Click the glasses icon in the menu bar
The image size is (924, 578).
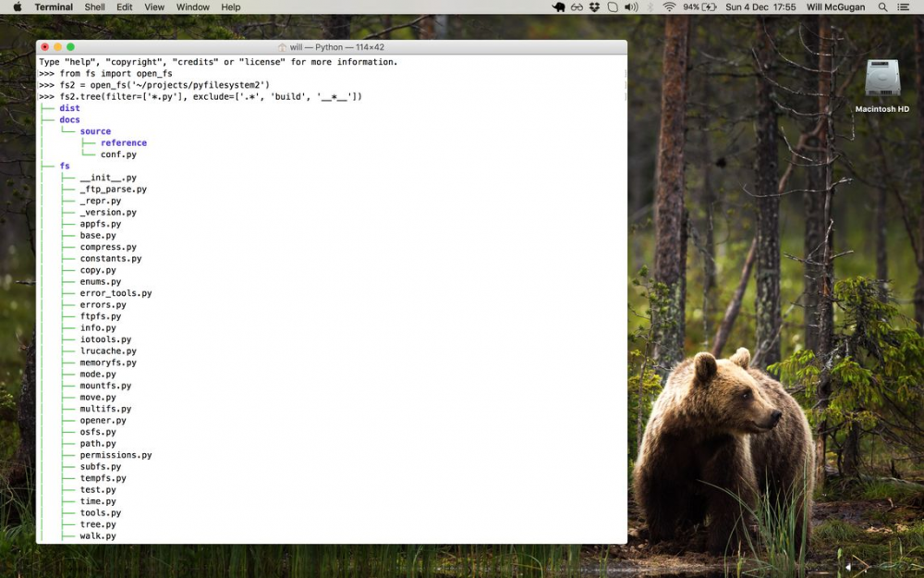click(x=577, y=7)
